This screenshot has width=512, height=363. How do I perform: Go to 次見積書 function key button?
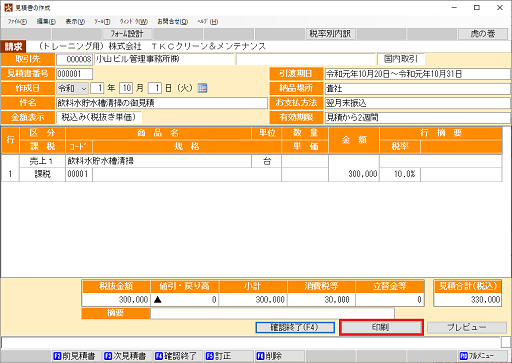point(127,356)
